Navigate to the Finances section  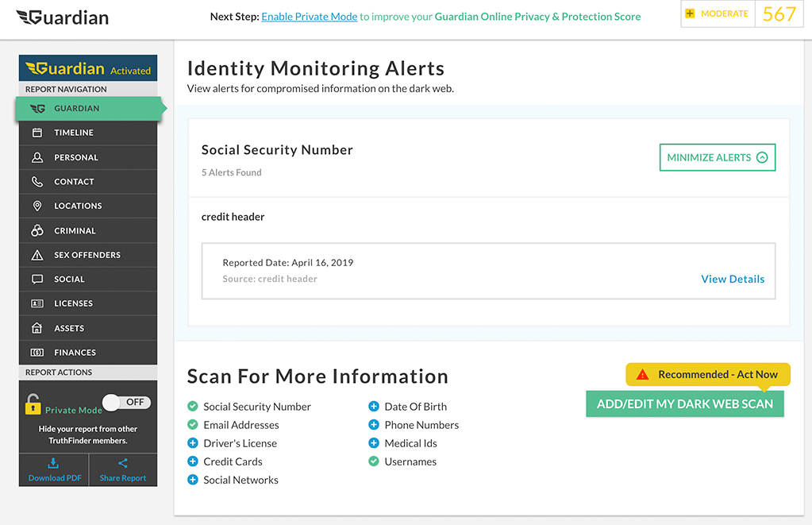[x=88, y=353]
